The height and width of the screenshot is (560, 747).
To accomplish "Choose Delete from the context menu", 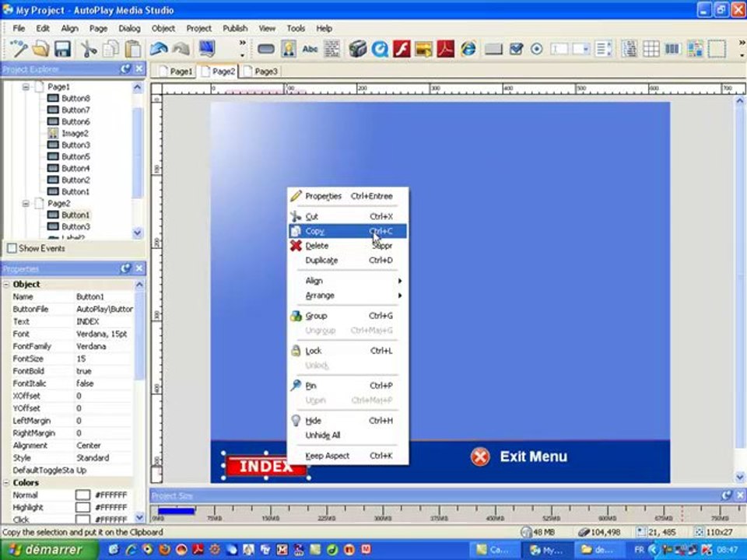I will [348, 246].
